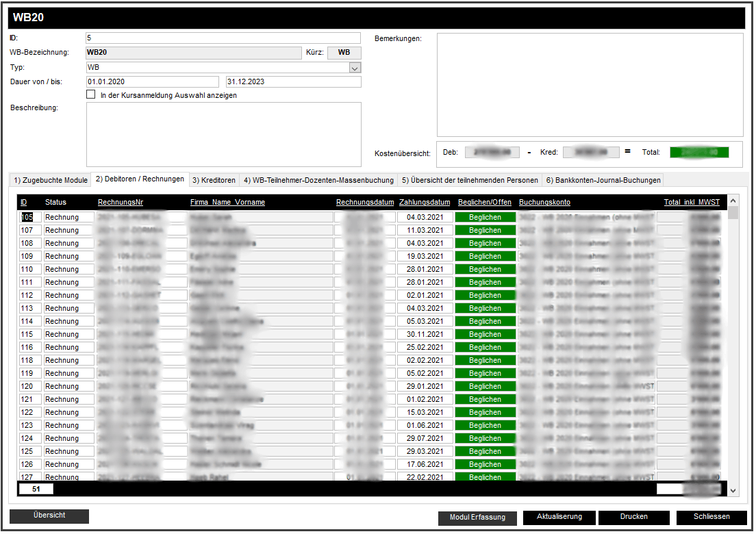Switch to 'Zugebuchte Module' tab
Screen dimensions: 756x534
[51, 180]
